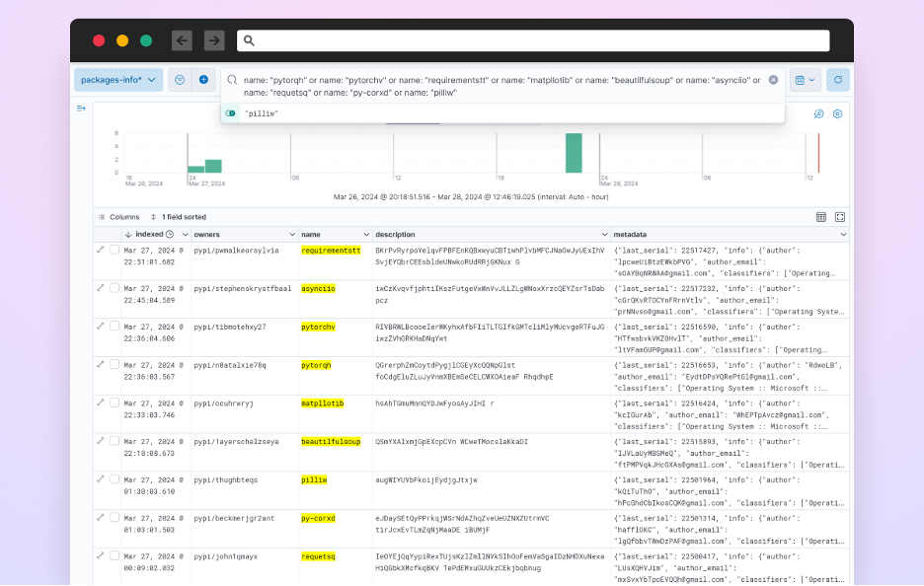Click the chart time range caption

click(x=471, y=197)
